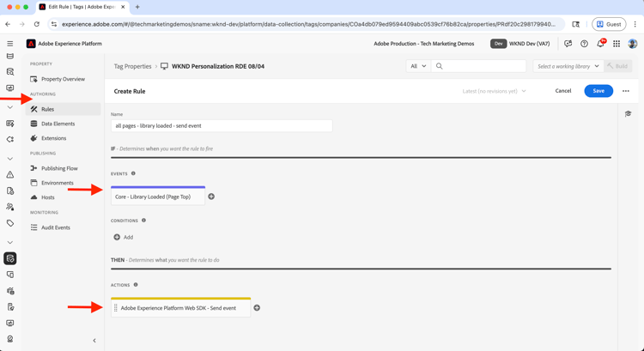
Task: Add another event with plus icon
Action: [211, 197]
